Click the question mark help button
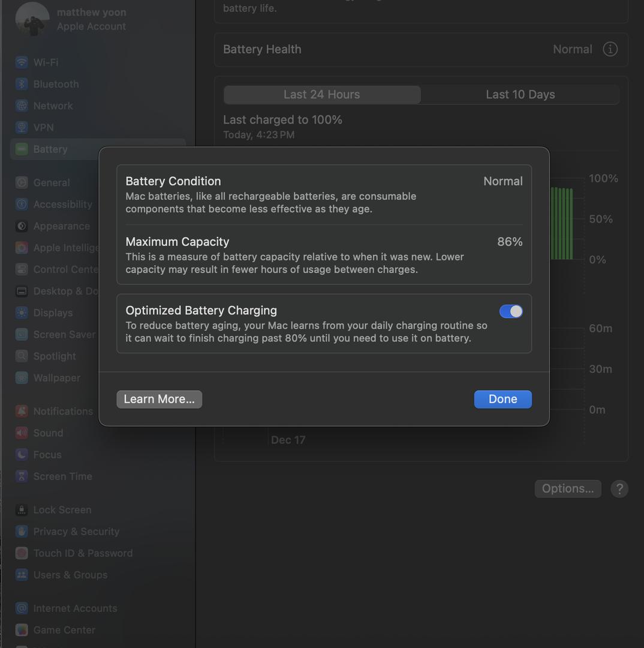 point(619,488)
